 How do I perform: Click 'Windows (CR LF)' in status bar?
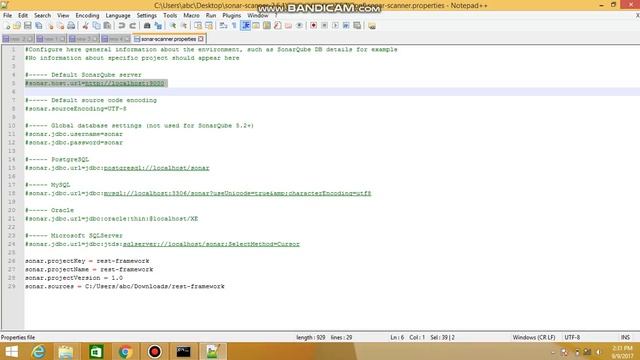pyautogui.click(x=534, y=338)
